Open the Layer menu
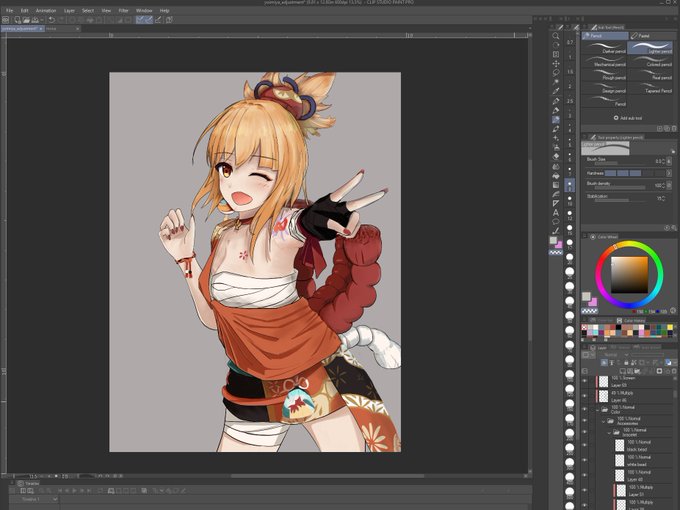The width and height of the screenshot is (680, 510). coord(69,10)
